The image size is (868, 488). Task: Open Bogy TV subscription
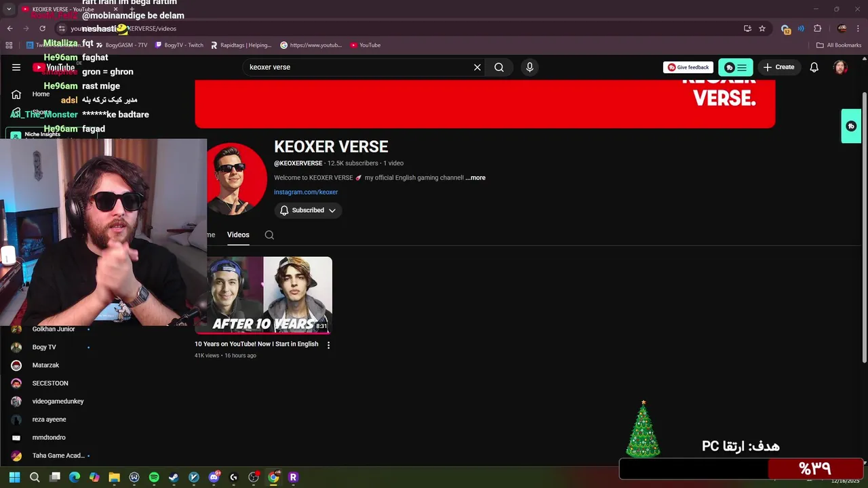click(x=44, y=347)
